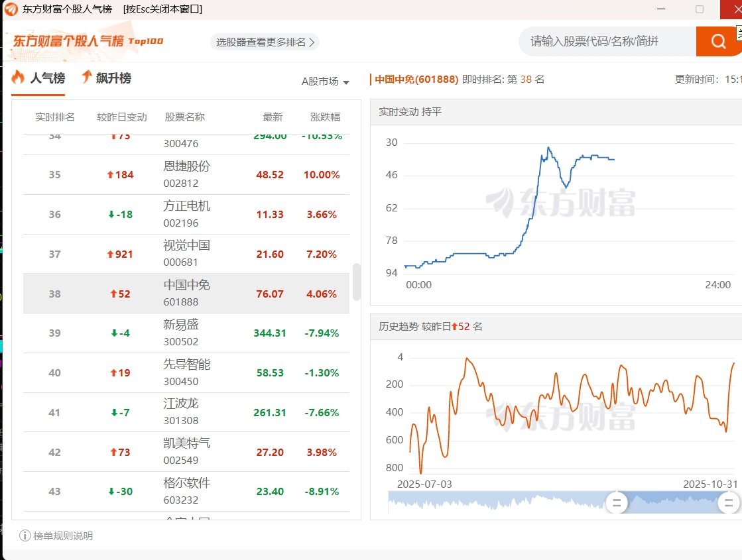Image resolution: width=742 pixels, height=560 pixels.
Task: Sort by 实时排名 column header
Action: [x=55, y=117]
